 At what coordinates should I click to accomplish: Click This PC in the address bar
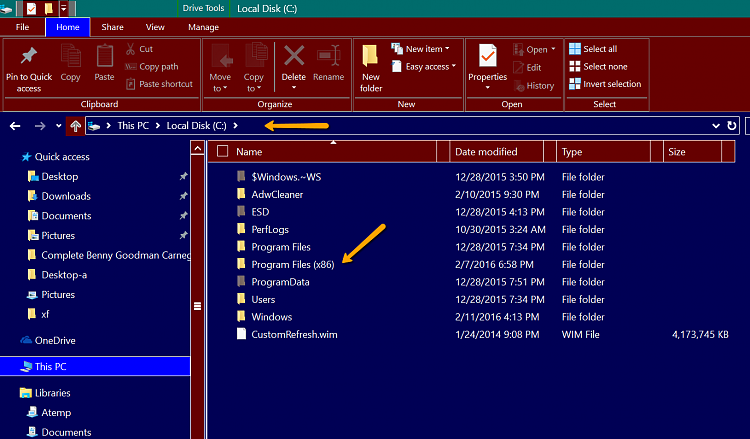[x=133, y=126]
